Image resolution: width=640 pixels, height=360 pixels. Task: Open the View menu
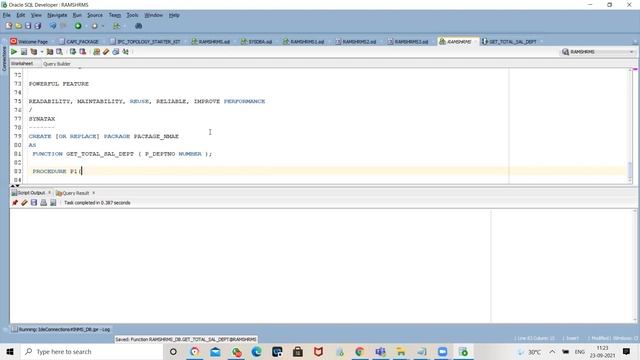[36, 15]
